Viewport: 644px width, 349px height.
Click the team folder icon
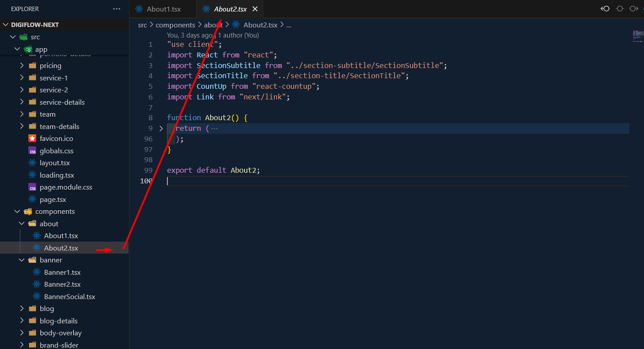tap(32, 114)
